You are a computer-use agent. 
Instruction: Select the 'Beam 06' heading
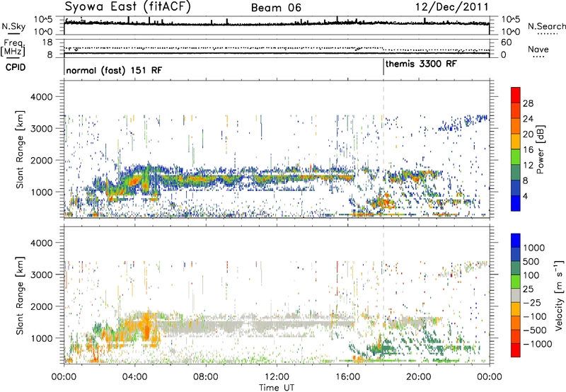[x=276, y=8]
